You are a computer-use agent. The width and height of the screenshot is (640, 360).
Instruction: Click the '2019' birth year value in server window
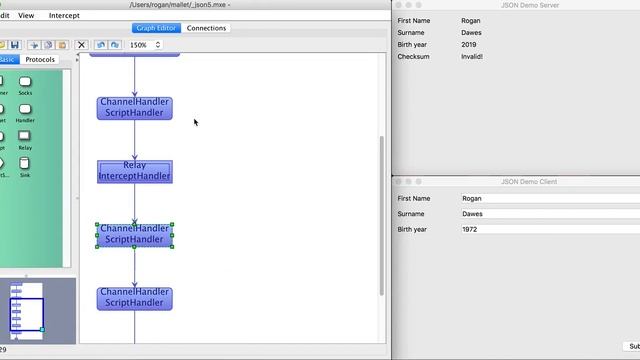tap(469, 44)
